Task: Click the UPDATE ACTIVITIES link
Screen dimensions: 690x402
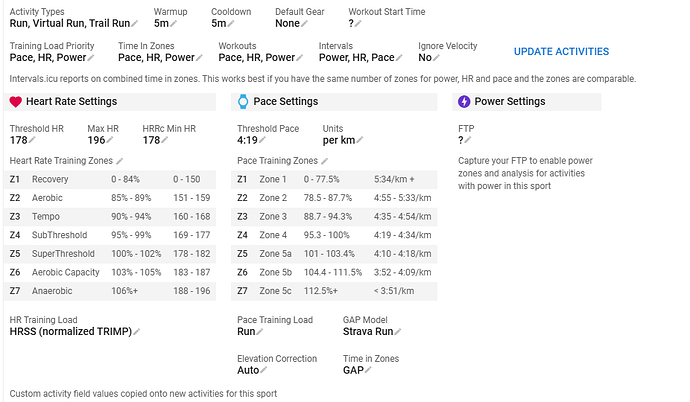Action: click(x=561, y=52)
